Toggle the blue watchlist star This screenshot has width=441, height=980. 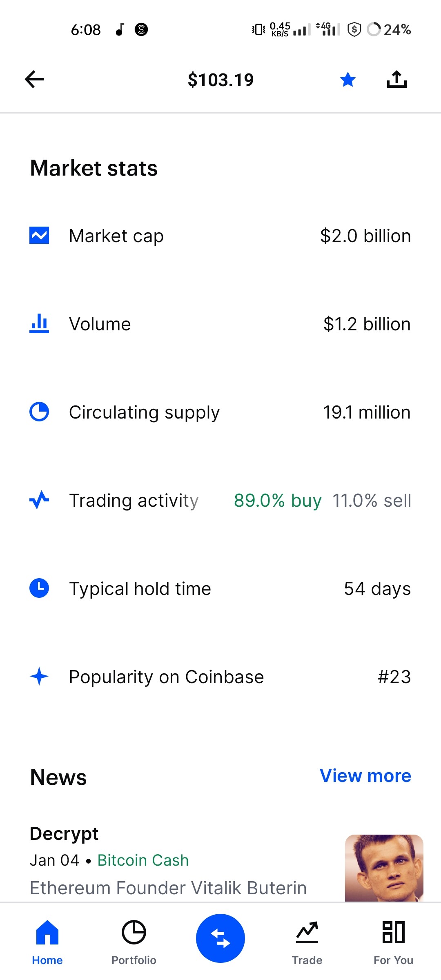click(x=348, y=80)
